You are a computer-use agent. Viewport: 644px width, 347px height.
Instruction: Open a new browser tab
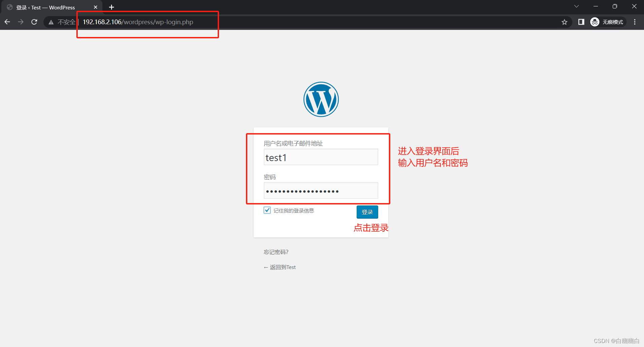112,7
